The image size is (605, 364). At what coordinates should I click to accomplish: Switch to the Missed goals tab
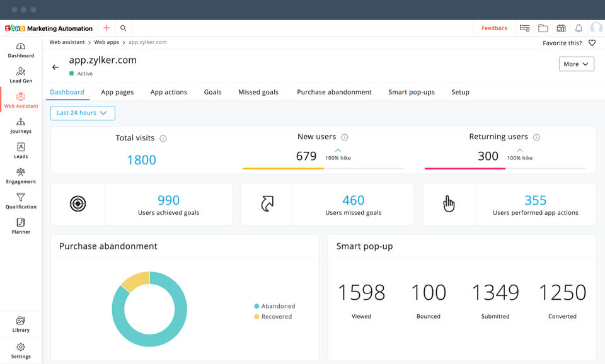point(258,92)
